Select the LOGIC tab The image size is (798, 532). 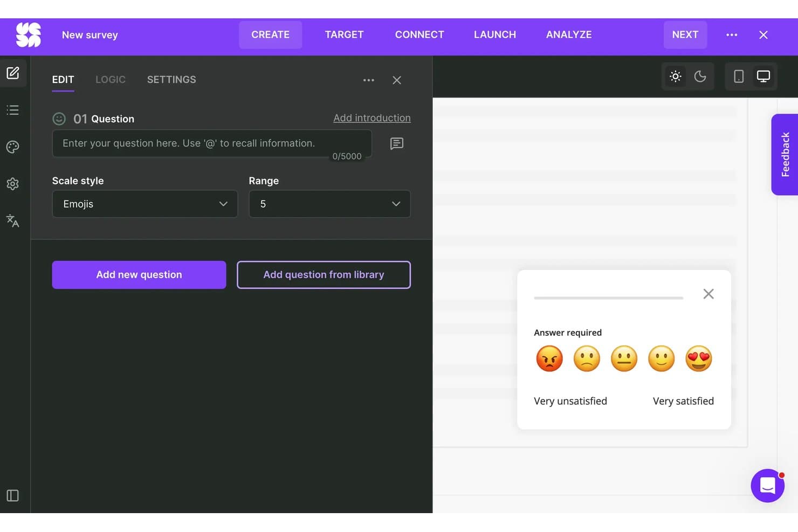(x=111, y=80)
